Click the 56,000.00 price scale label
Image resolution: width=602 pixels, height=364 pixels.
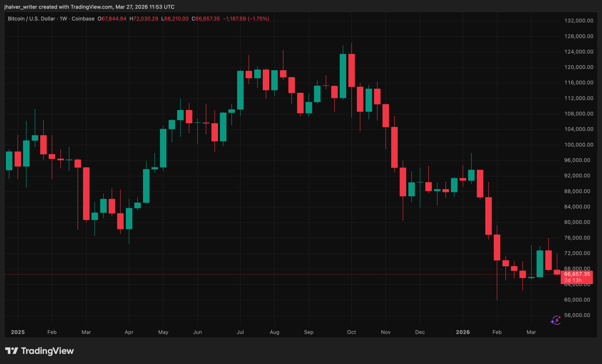point(577,315)
